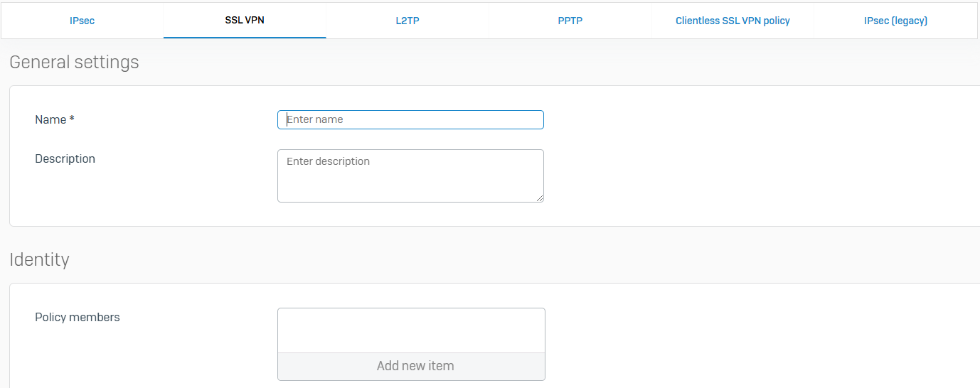The image size is (980, 388).
Task: Click the empty Policy members list box
Action: tap(411, 330)
